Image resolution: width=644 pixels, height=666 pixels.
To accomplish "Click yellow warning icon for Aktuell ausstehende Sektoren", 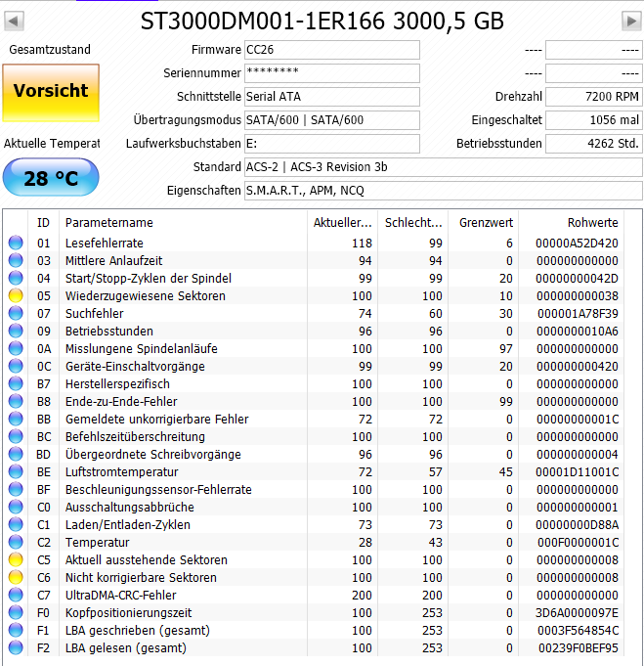I will (16, 559).
